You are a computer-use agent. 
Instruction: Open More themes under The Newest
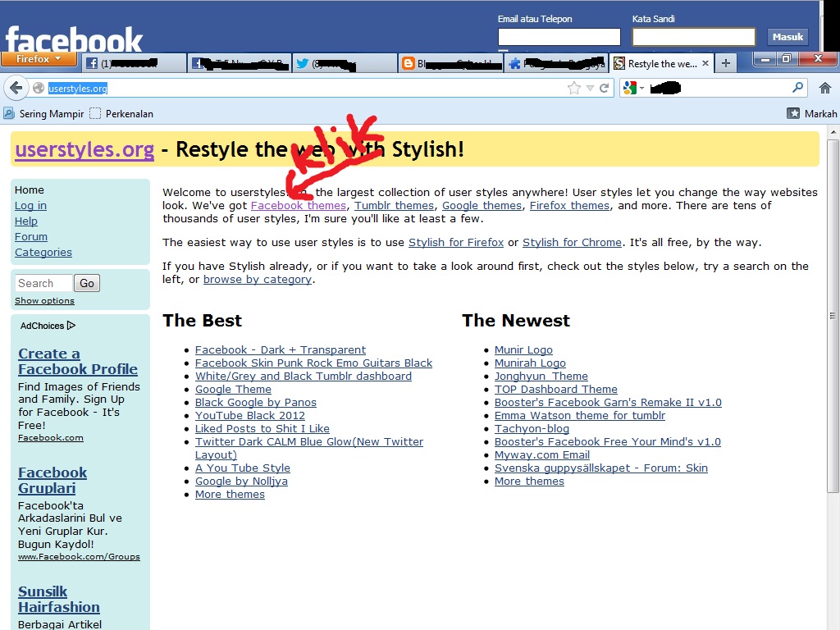[x=529, y=481]
